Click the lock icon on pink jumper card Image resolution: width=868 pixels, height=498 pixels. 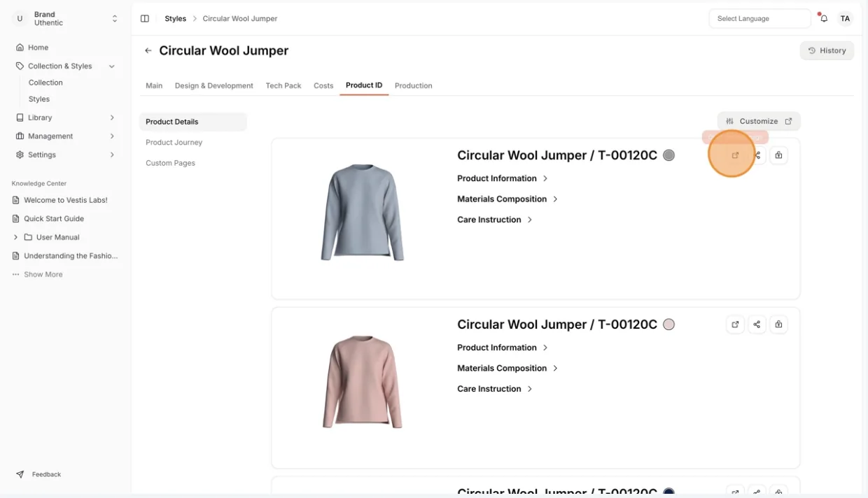(x=778, y=325)
